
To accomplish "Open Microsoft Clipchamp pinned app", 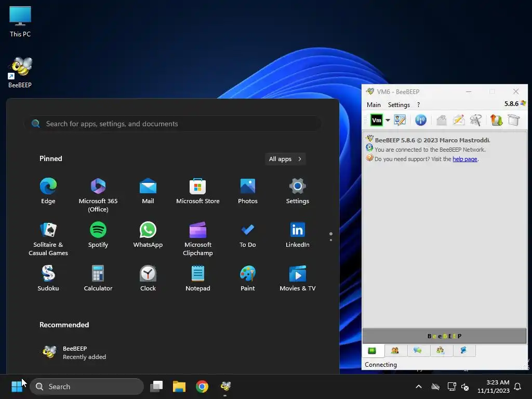I will click(x=198, y=239).
